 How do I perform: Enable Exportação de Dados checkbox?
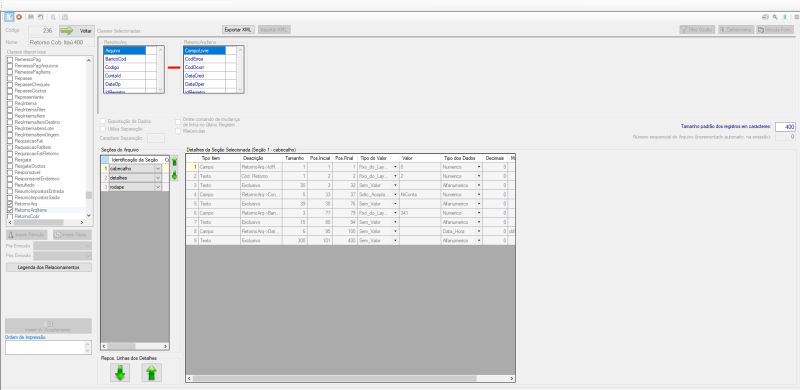click(x=104, y=121)
